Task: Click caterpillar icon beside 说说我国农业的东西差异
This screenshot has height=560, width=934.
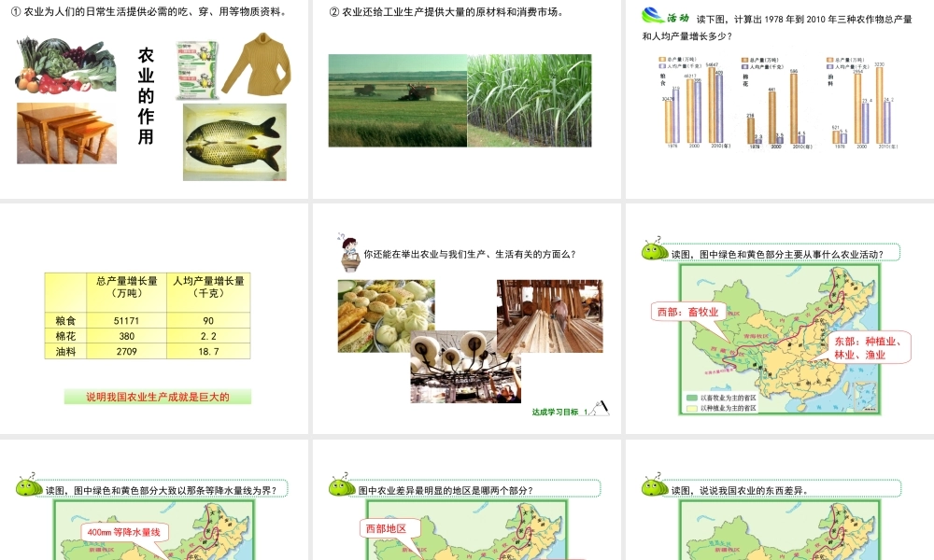Action: point(655,485)
